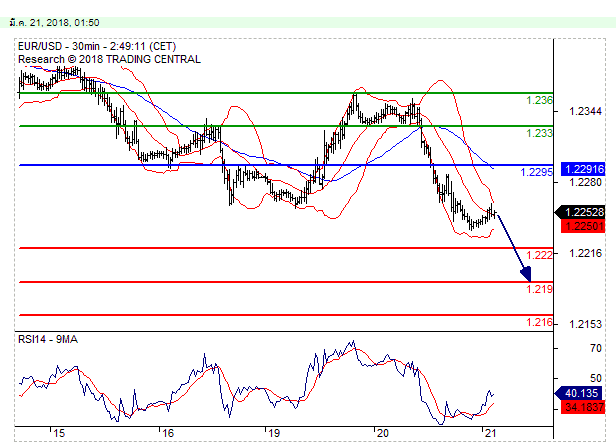Click the blue price tag 1.22916
This screenshot has height=446, width=616.
tap(583, 169)
